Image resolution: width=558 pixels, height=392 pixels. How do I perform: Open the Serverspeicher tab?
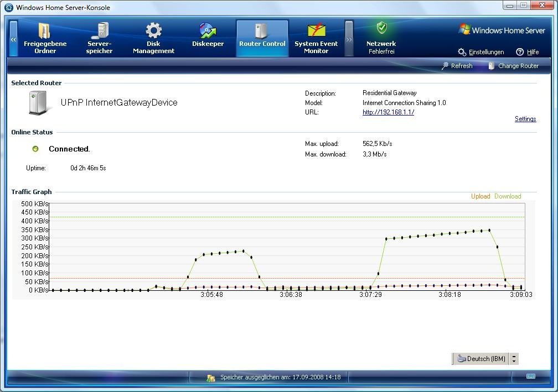click(99, 38)
